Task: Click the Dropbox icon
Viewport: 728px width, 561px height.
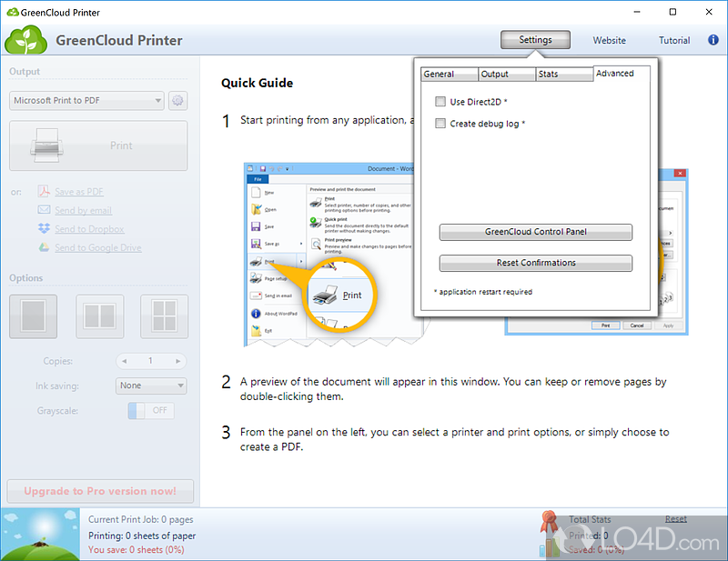Action: coord(44,228)
